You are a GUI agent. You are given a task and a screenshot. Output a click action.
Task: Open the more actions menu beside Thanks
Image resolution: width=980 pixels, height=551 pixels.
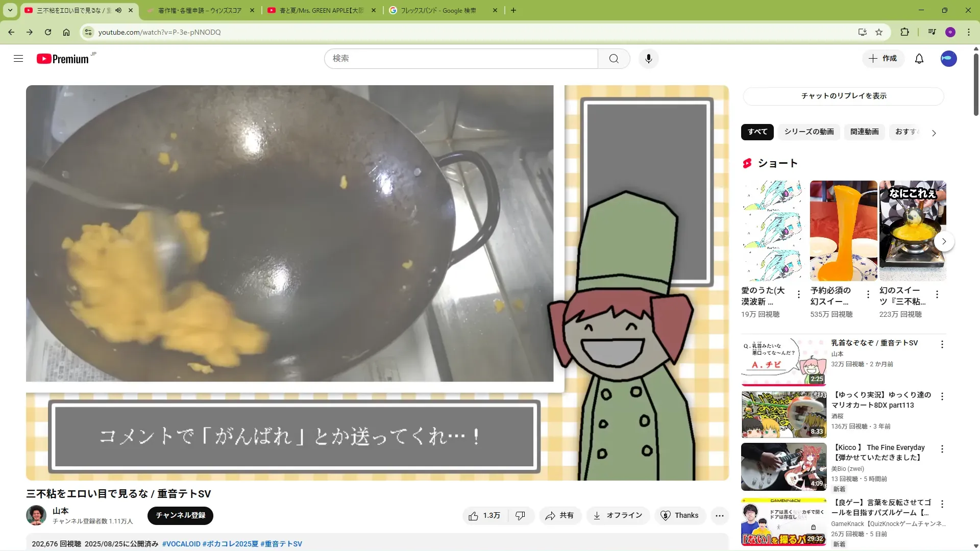719,516
